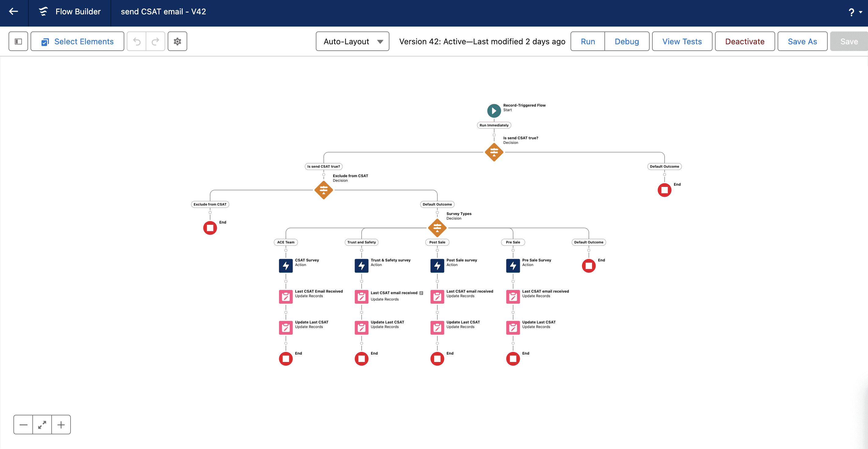Open flow settings gear icon
The width and height of the screenshot is (868, 449).
coord(177,42)
